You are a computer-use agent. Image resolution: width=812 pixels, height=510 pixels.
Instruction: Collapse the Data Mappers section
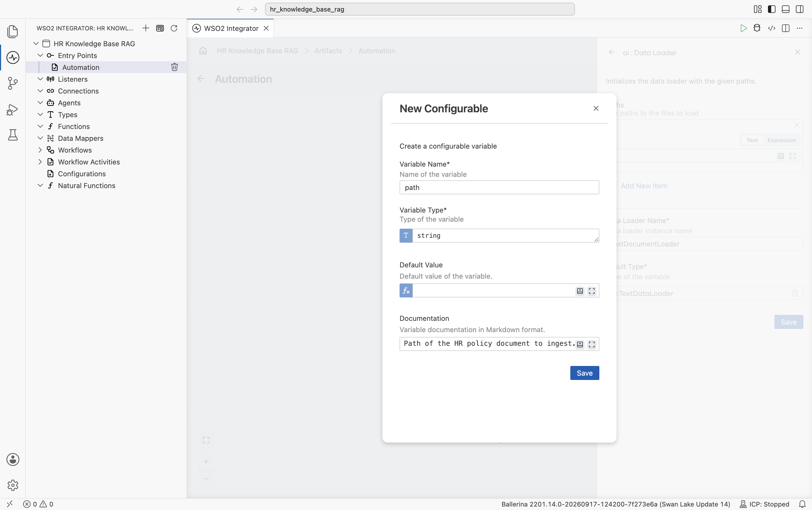click(x=40, y=138)
